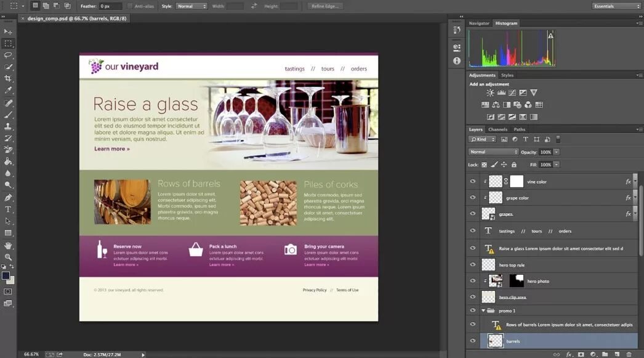Select the Crop tool in the toolbar
Image resolution: width=644 pixels, height=358 pixels.
[x=8, y=78]
